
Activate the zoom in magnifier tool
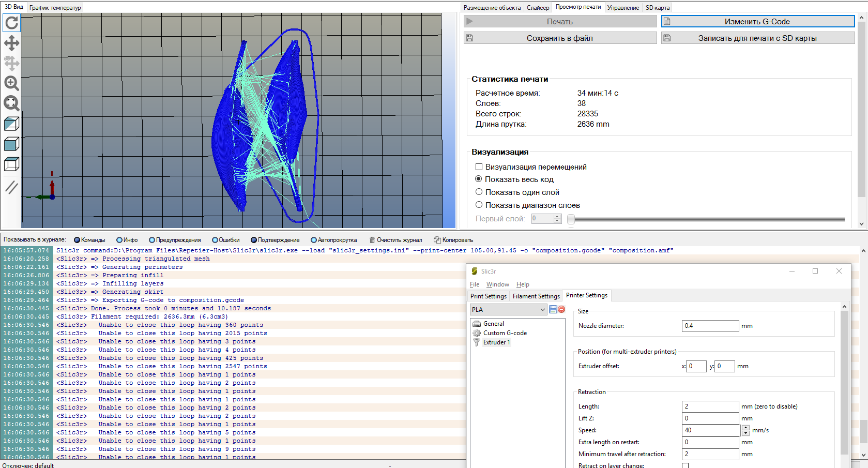click(x=11, y=83)
